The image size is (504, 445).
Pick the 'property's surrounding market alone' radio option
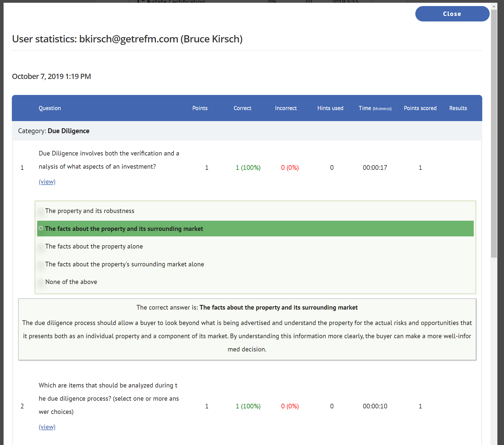[41, 264]
